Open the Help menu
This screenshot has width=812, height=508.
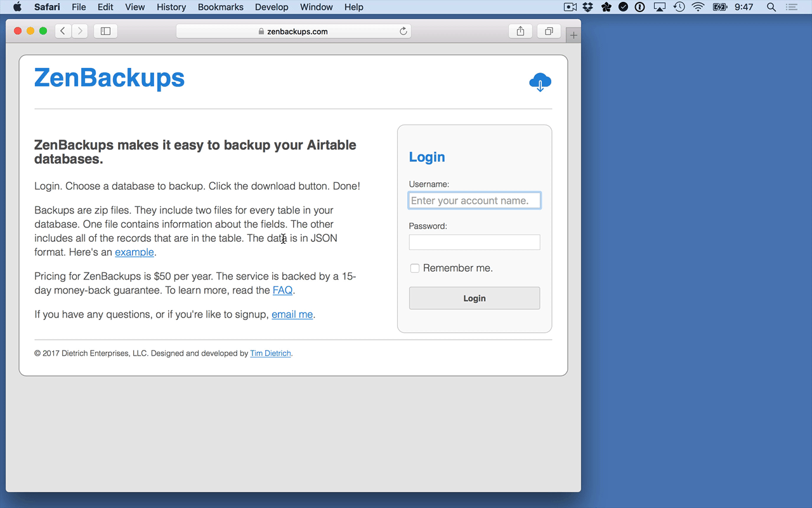[354, 7]
